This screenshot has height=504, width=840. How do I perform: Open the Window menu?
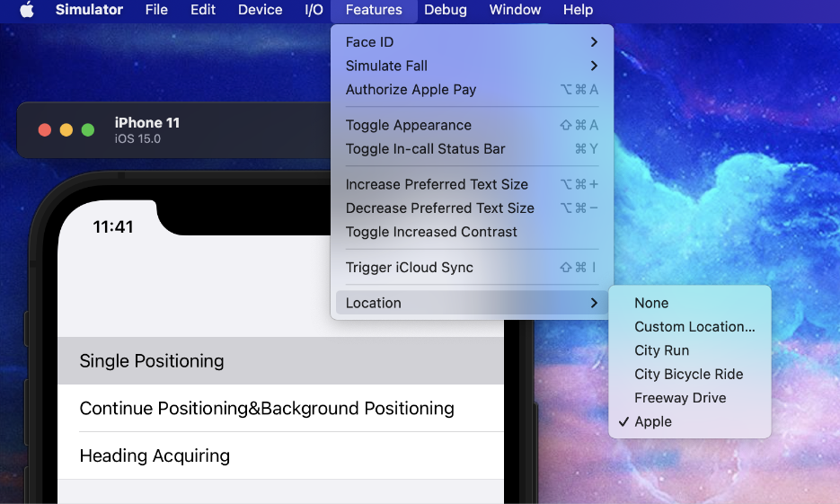tap(515, 10)
